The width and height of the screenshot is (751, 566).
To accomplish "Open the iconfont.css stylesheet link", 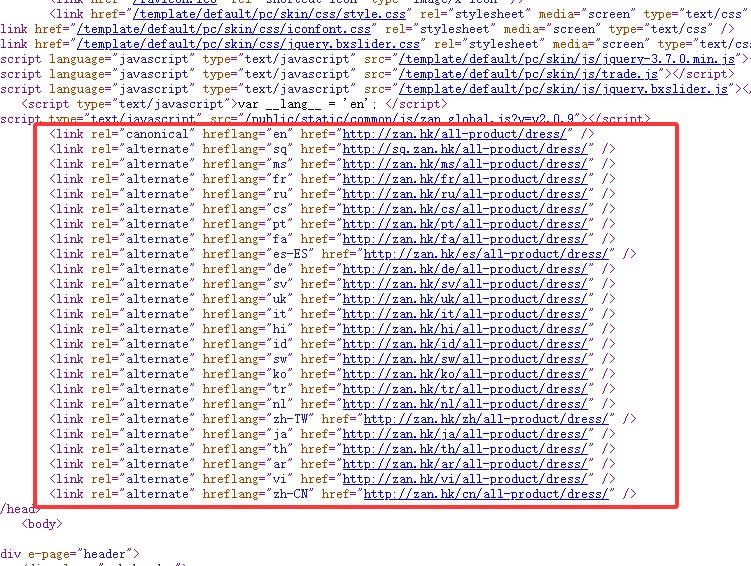I will click(224, 29).
